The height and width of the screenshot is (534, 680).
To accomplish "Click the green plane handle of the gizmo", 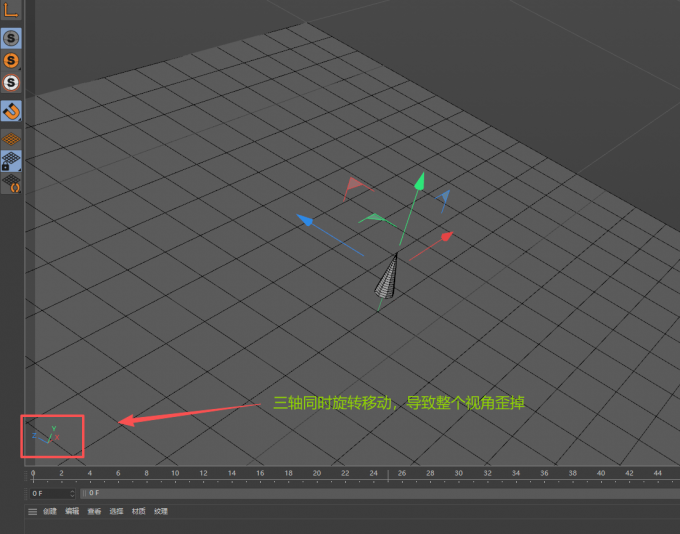I will pos(376,219).
